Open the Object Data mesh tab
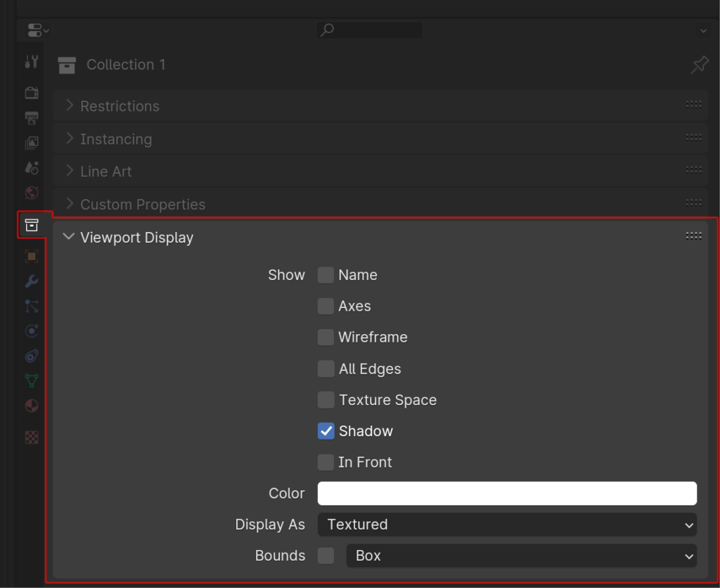720x588 pixels. (x=31, y=381)
